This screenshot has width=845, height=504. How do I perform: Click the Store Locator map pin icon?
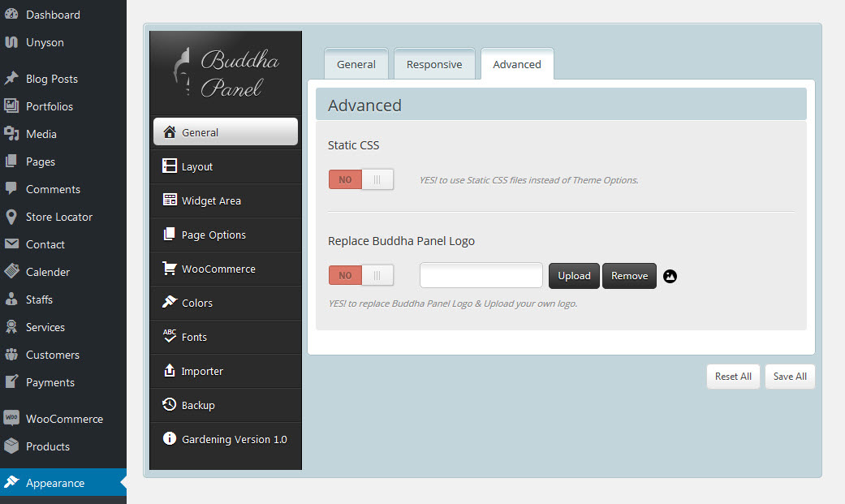click(11, 217)
